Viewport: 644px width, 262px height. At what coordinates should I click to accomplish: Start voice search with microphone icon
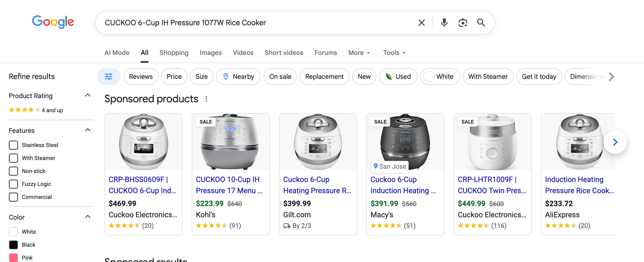pos(444,23)
